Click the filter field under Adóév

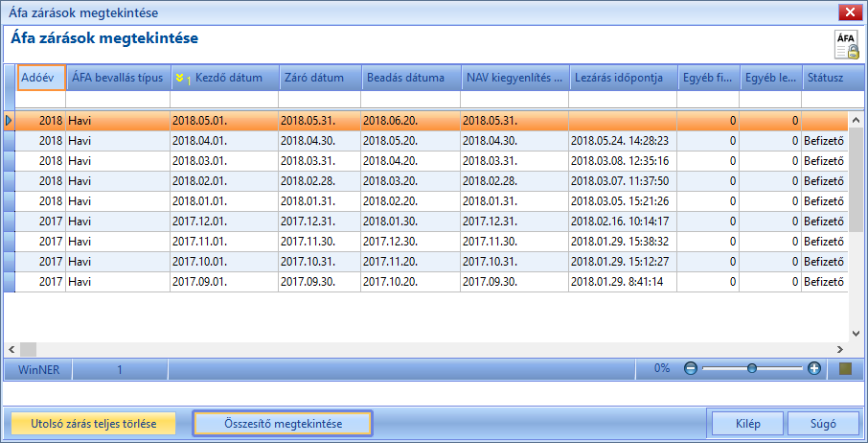point(40,100)
